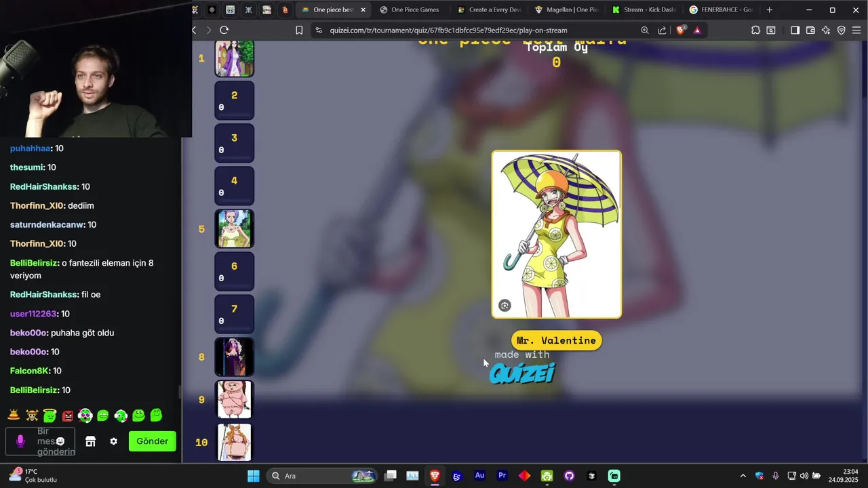The width and height of the screenshot is (868, 488).
Task: Click the image source icon on Mr. Valentine card
Action: (505, 306)
